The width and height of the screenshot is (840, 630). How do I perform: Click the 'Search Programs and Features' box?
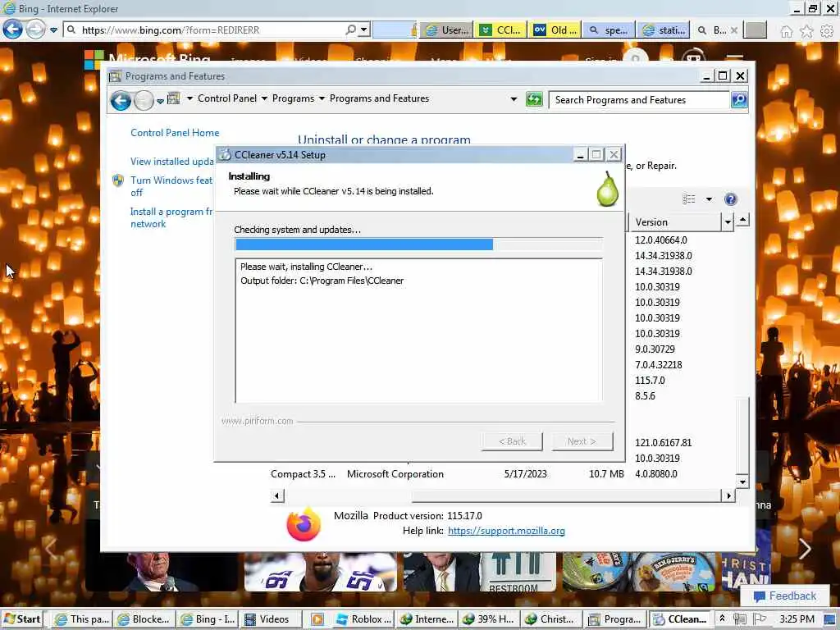[x=638, y=99]
